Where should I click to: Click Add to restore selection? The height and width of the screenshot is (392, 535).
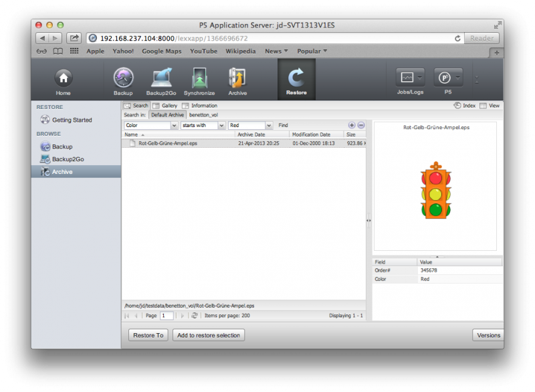tap(209, 335)
